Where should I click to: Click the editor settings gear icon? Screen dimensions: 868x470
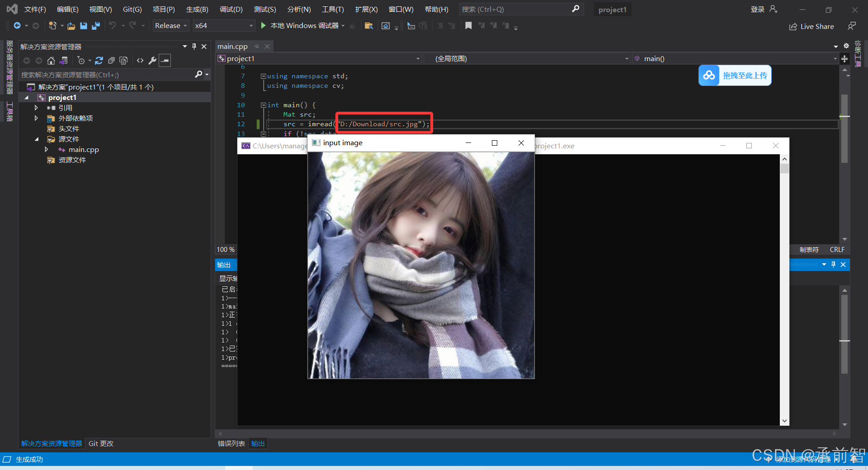click(x=846, y=46)
